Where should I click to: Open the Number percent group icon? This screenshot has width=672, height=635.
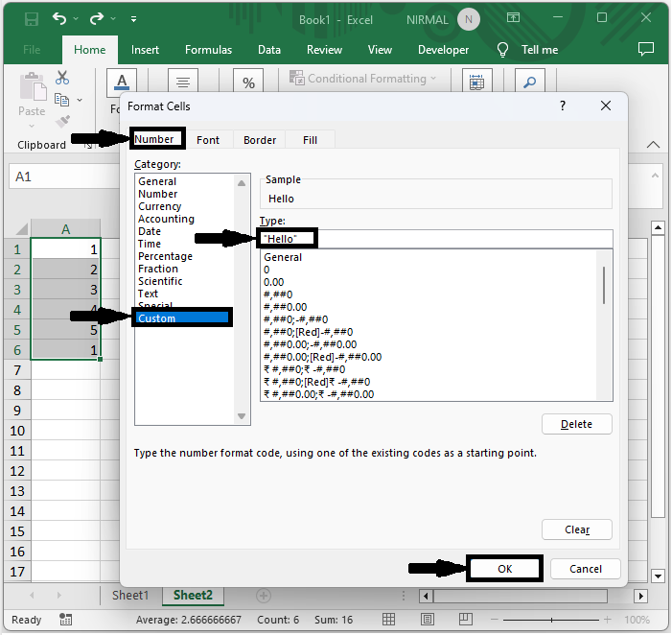point(248,81)
